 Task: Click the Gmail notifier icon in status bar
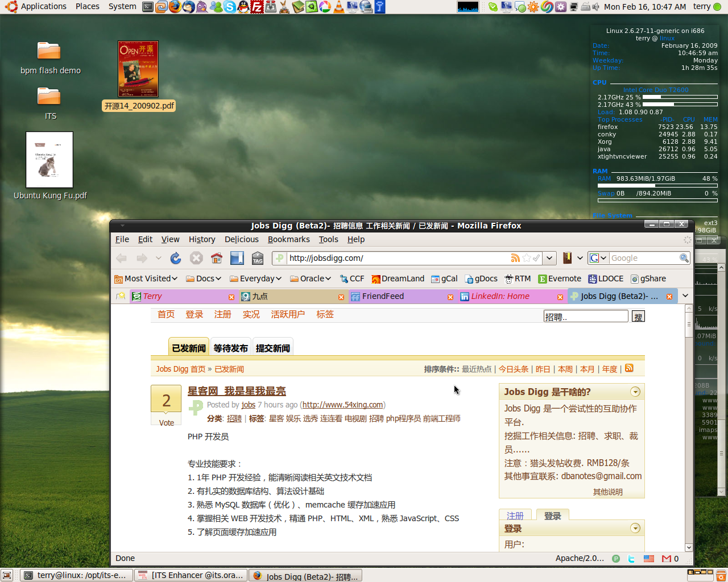(667, 559)
